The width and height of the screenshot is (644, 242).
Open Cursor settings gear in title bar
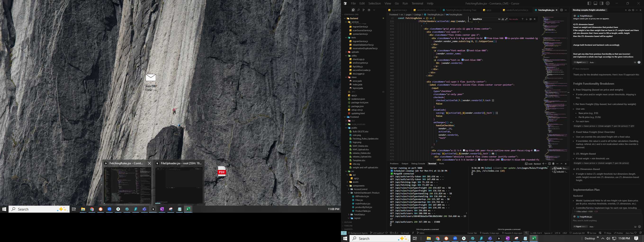click(x=608, y=3)
